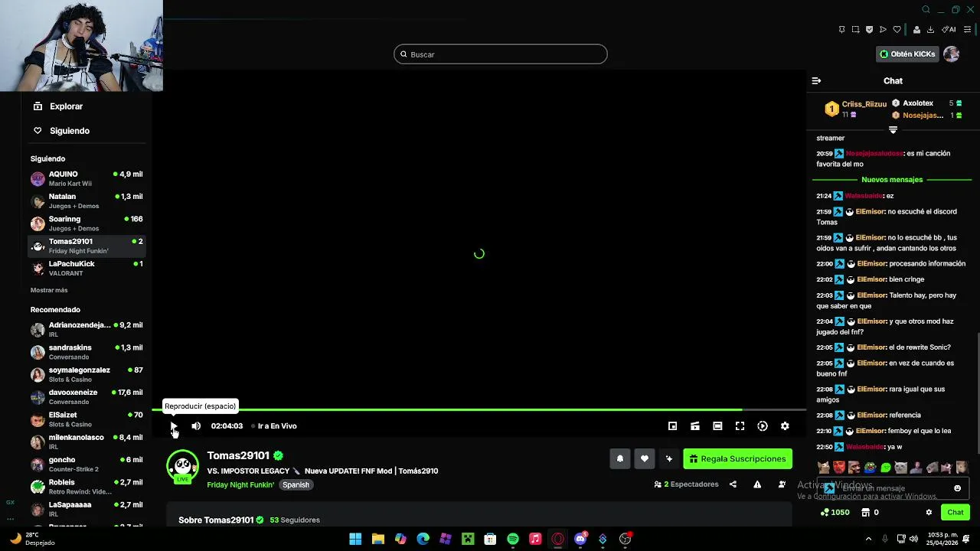Focus the Buscar search field

click(x=501, y=54)
